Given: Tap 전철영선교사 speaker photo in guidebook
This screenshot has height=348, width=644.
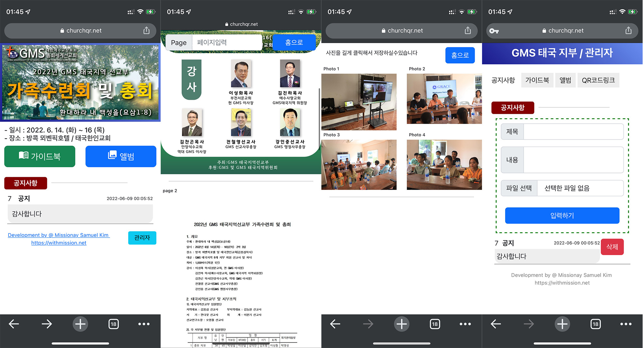Looking at the screenshot, I should click(x=241, y=122).
